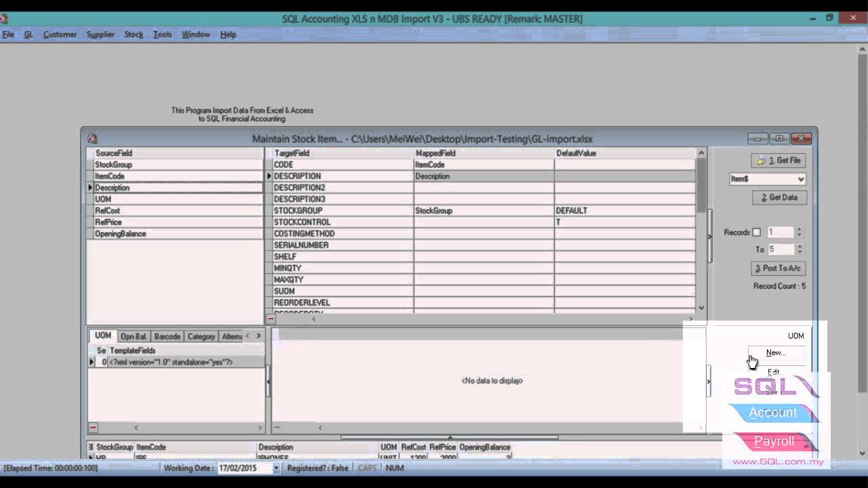Click the Maintain Stock Item window title icon
The image size is (868, 488).
coord(92,138)
